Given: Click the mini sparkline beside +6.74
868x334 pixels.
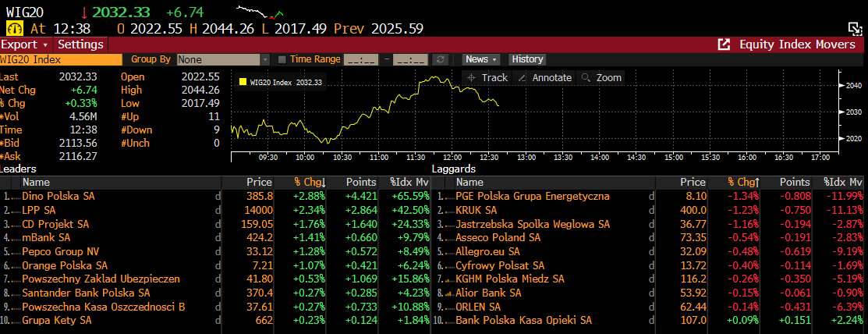Looking at the screenshot, I should pos(260,12).
